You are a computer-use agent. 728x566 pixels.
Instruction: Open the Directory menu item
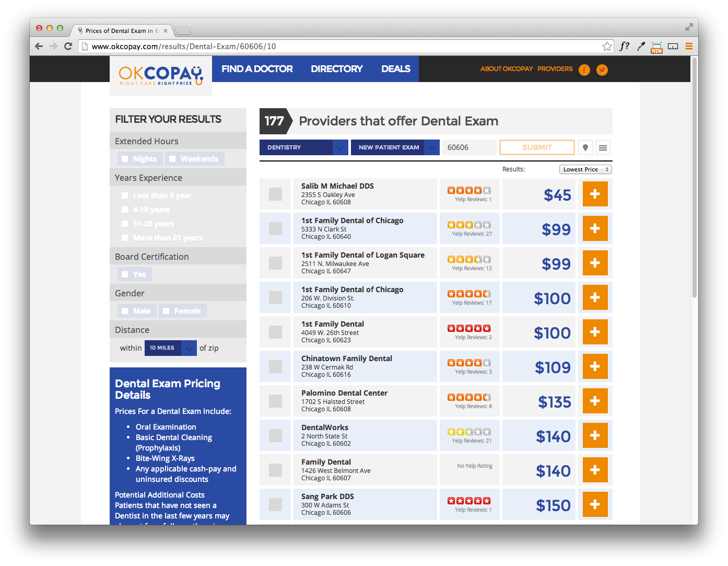pos(336,69)
